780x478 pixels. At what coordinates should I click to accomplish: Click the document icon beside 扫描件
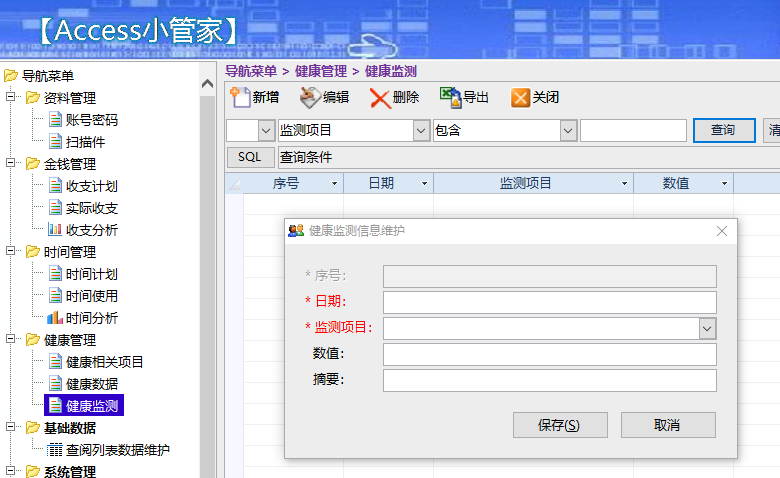coord(56,142)
